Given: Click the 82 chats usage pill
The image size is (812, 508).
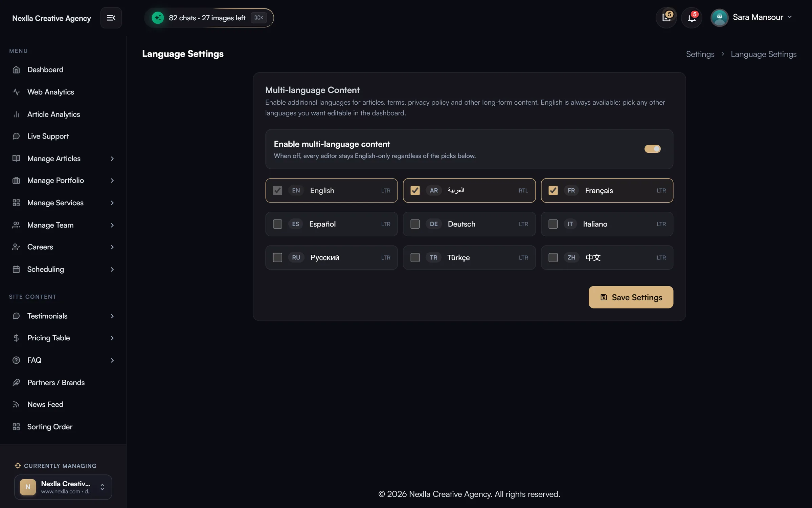Looking at the screenshot, I should pos(209,18).
